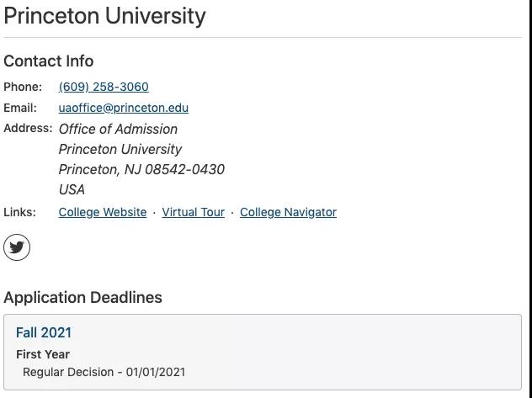Open the College Website link

103,212
